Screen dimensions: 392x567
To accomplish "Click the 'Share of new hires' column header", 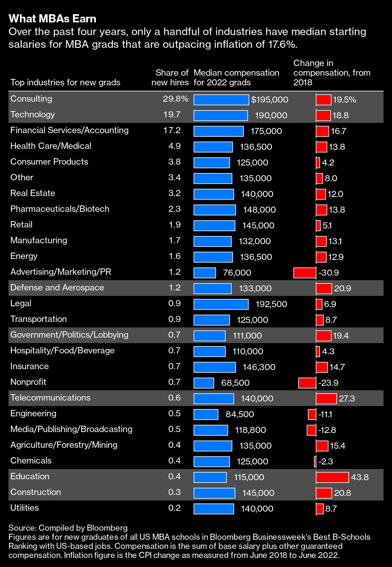I will (170, 77).
